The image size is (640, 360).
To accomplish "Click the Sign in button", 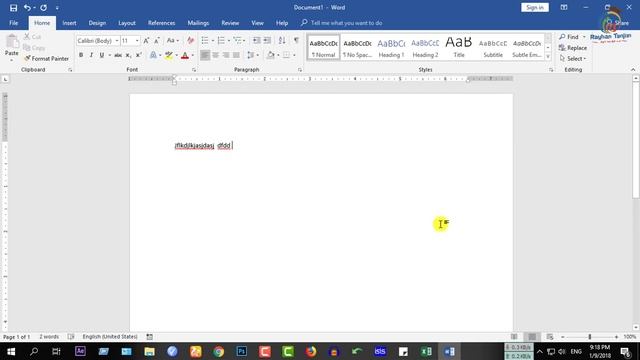I will pos(535,7).
